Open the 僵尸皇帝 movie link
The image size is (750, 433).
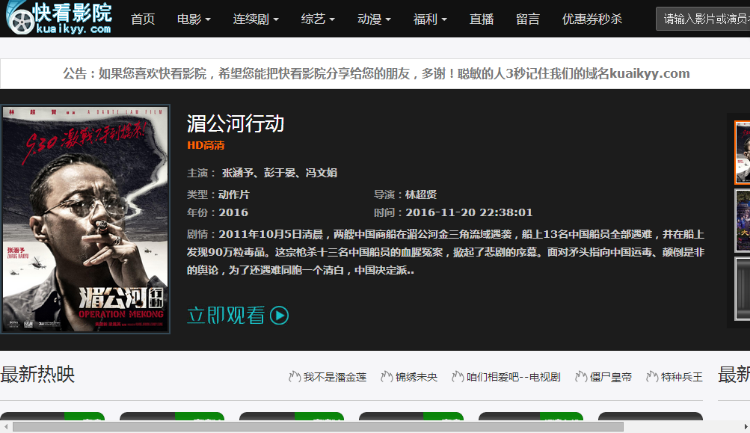(611, 377)
